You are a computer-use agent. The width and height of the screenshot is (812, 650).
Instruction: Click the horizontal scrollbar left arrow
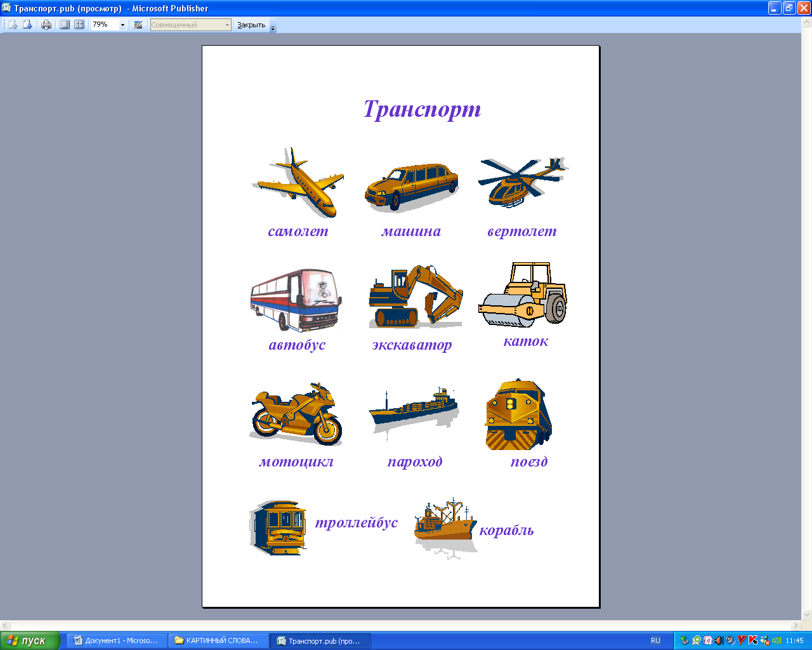click(x=5, y=625)
